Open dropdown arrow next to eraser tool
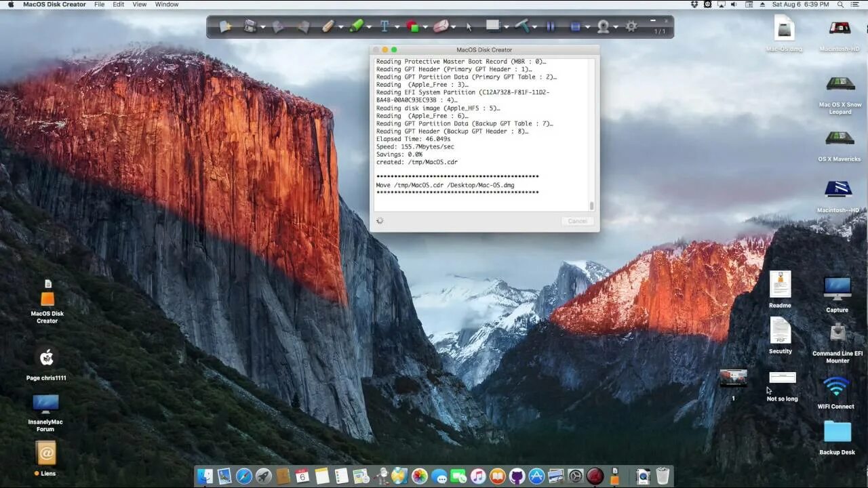Image resolution: width=868 pixels, height=488 pixels. (x=454, y=28)
